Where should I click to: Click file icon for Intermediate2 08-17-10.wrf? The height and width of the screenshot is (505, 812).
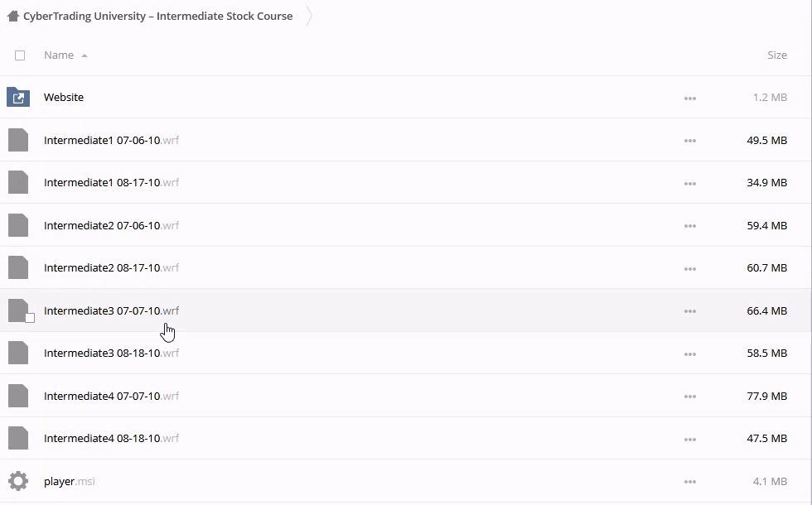click(18, 267)
